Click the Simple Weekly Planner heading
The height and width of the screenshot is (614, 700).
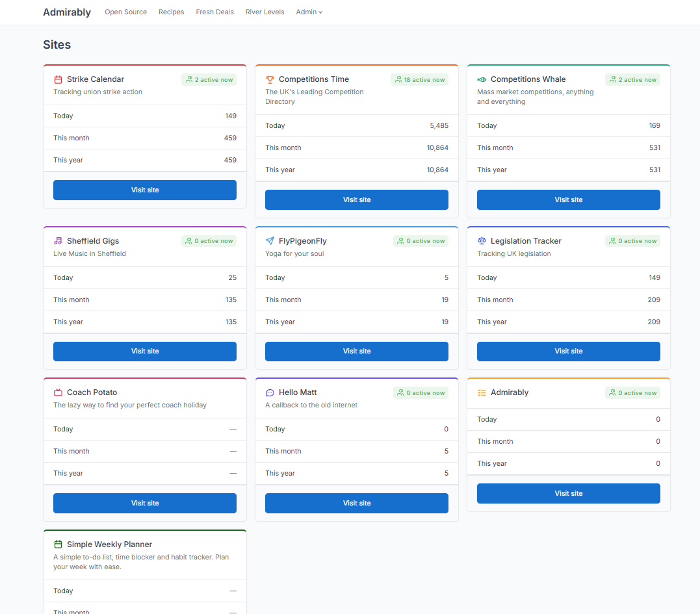coord(109,544)
